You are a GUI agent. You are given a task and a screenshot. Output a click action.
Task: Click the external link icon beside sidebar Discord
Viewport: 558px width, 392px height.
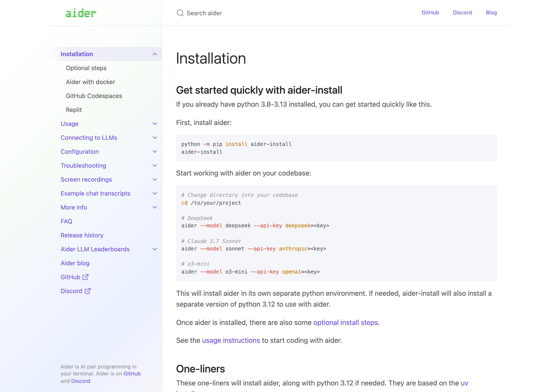tap(87, 291)
